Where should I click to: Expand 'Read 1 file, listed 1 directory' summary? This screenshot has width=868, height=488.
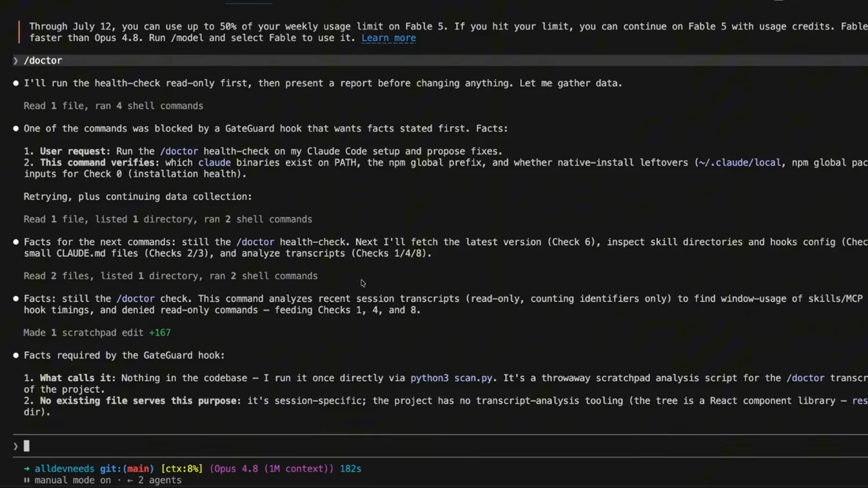coord(168,219)
